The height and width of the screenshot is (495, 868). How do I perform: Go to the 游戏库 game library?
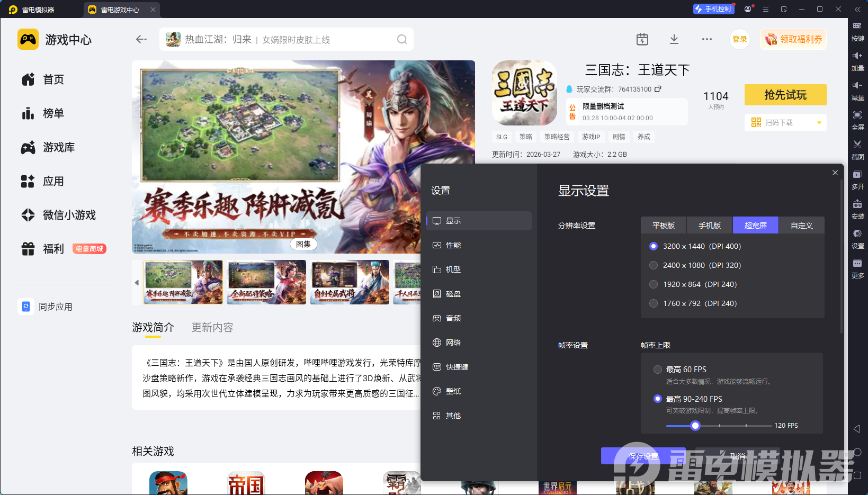pos(48,147)
